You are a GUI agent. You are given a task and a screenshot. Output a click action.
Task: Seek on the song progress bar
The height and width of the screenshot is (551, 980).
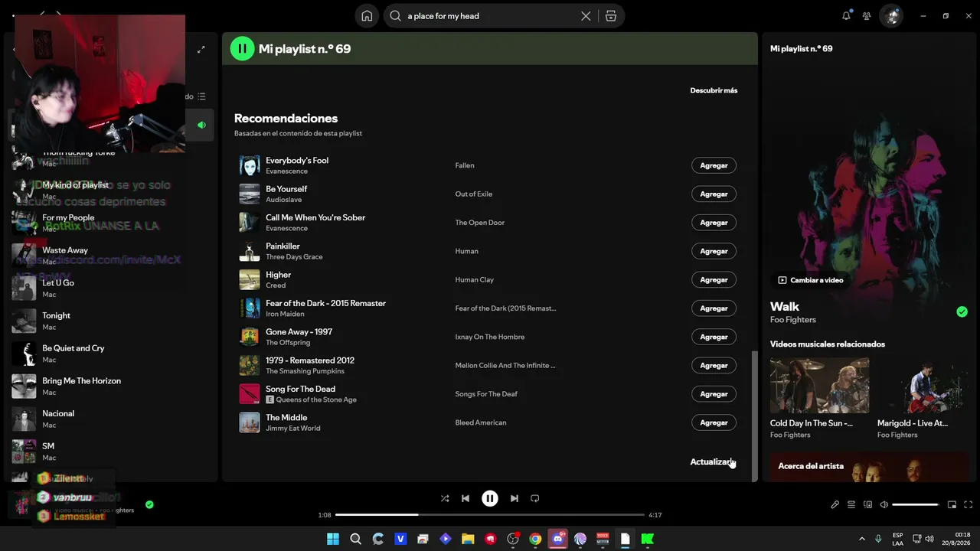click(490, 515)
